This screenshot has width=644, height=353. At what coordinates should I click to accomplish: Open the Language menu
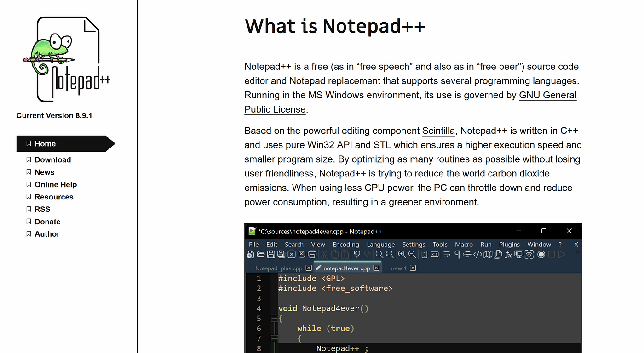[381, 245]
